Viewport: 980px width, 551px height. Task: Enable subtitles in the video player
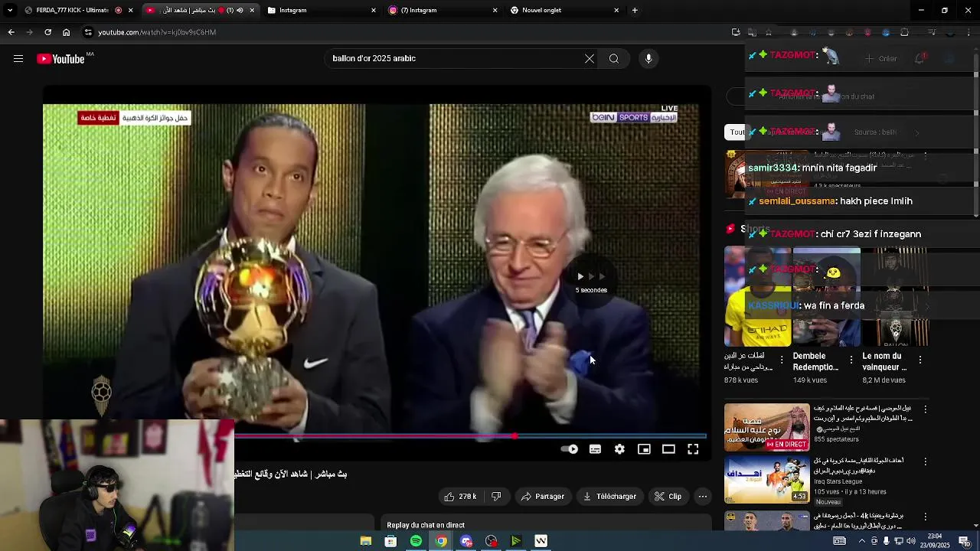[x=595, y=449]
